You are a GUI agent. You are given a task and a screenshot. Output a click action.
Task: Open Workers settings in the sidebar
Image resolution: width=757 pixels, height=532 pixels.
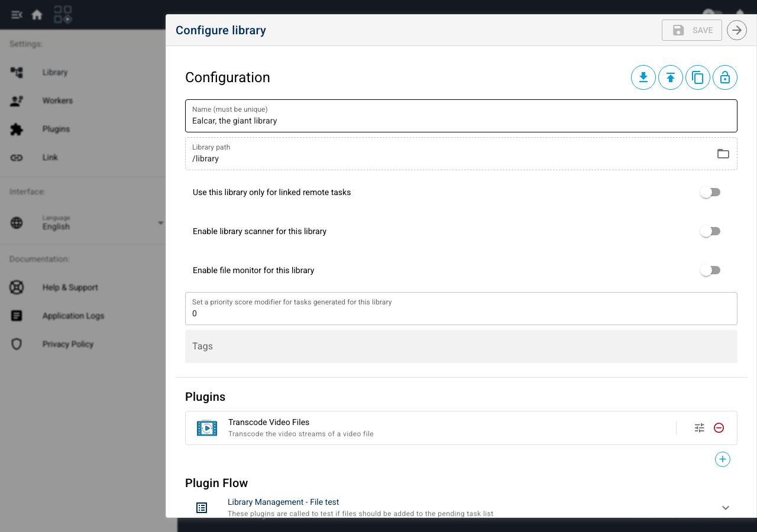[83, 100]
